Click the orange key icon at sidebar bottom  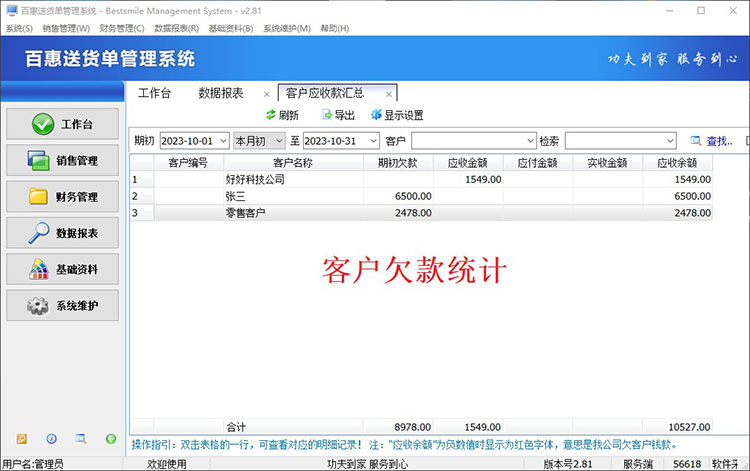click(22, 438)
